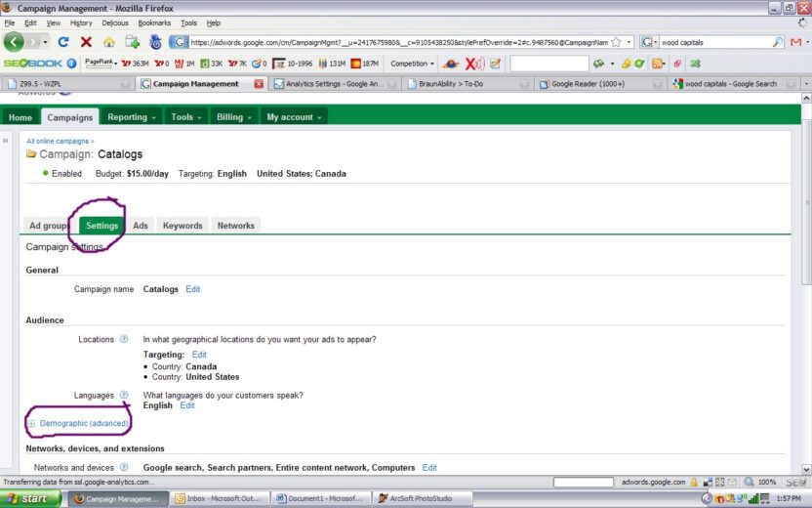Open Document1 Microsoft Word from taskbar
This screenshot has height=508, width=812.
(321, 498)
